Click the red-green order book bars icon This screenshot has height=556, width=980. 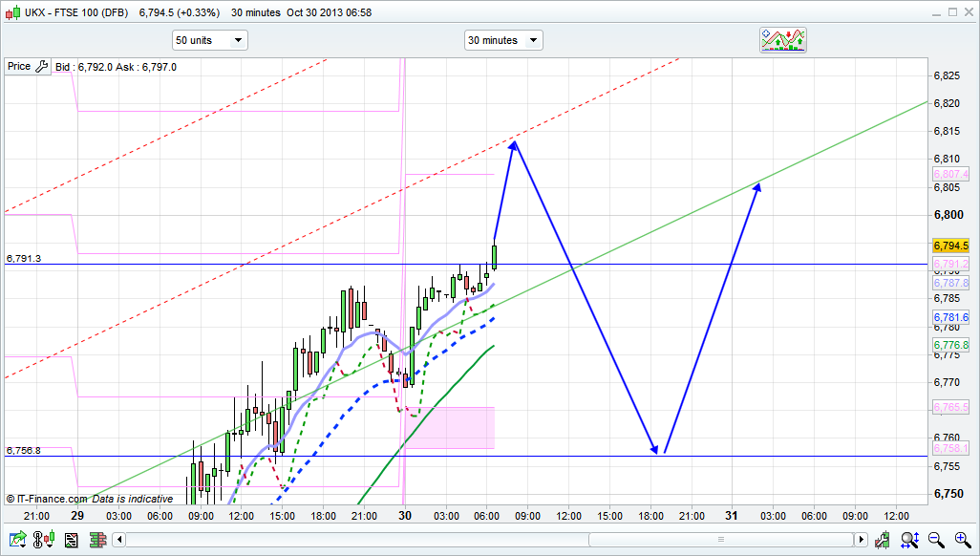pyautogui.click(x=96, y=541)
